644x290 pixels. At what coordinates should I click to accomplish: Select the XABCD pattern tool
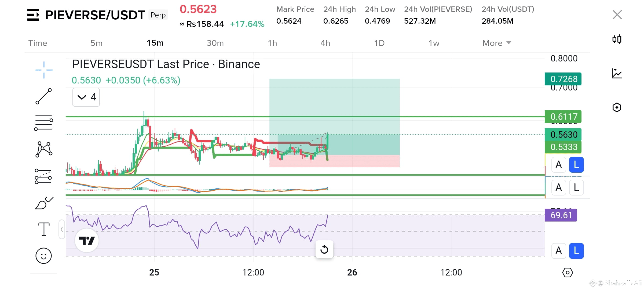(x=44, y=149)
